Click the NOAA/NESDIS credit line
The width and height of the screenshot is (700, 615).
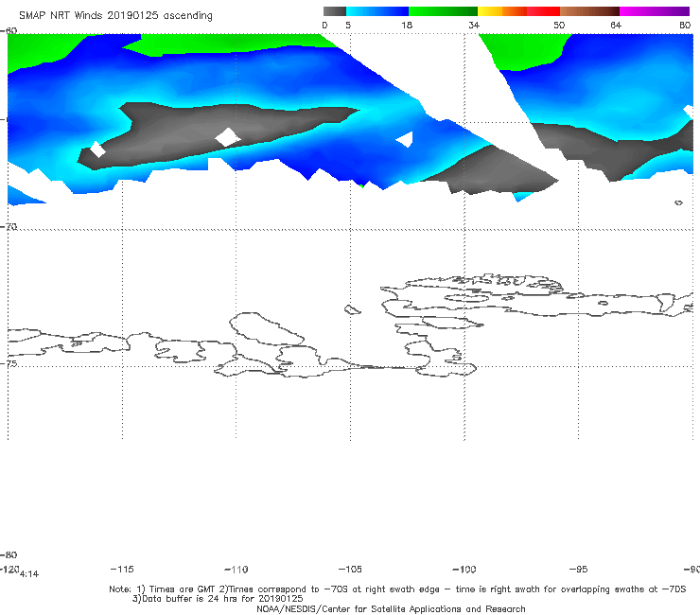[x=391, y=609]
